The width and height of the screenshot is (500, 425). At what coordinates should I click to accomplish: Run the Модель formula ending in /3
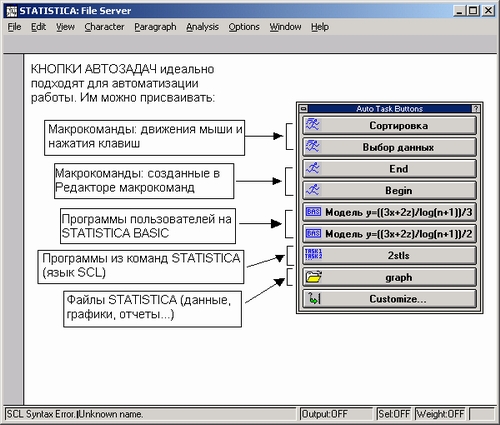click(389, 212)
